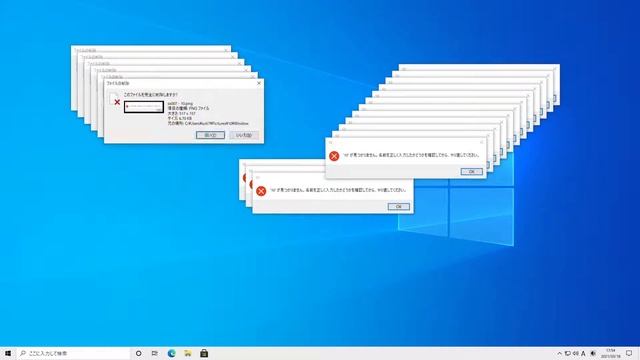
Task: Open the taskbar clock and calendar
Action: 611,353
